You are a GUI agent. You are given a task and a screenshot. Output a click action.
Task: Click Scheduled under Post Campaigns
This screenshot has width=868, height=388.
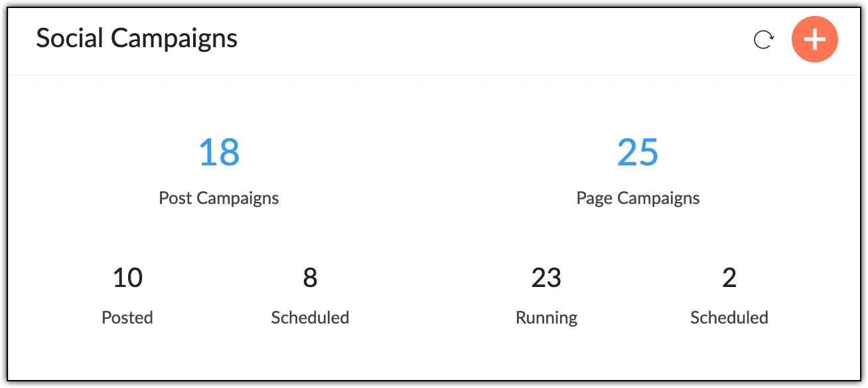pos(310,318)
